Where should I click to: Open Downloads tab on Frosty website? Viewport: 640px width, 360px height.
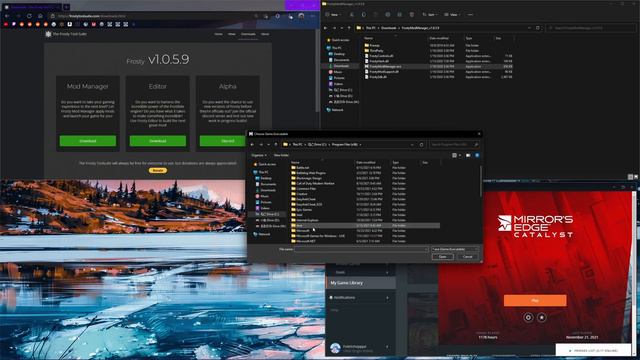tap(248, 34)
